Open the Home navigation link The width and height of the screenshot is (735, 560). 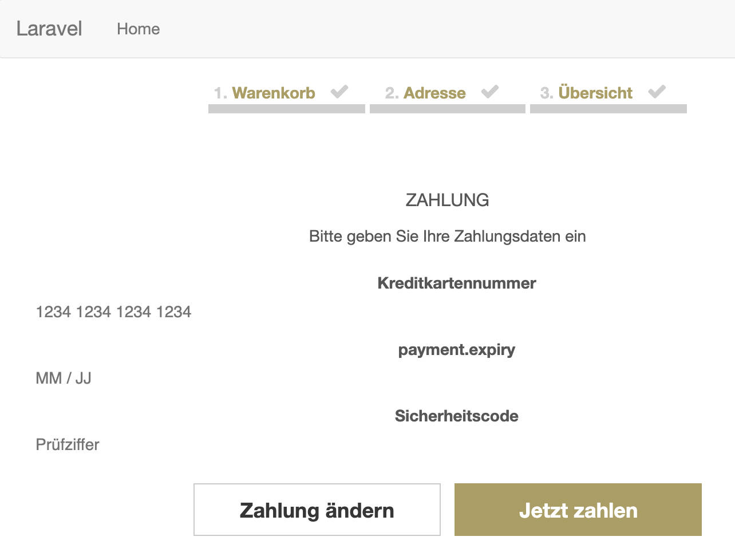click(139, 29)
